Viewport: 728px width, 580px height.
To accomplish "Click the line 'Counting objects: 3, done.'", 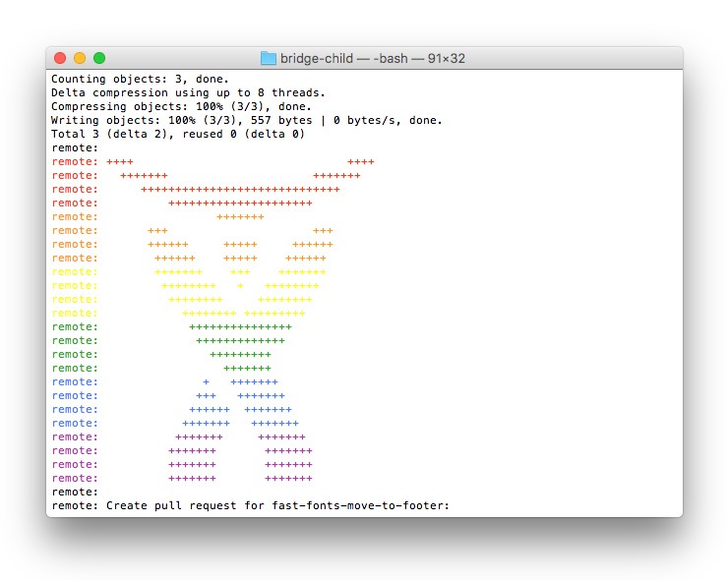I will pos(141,79).
